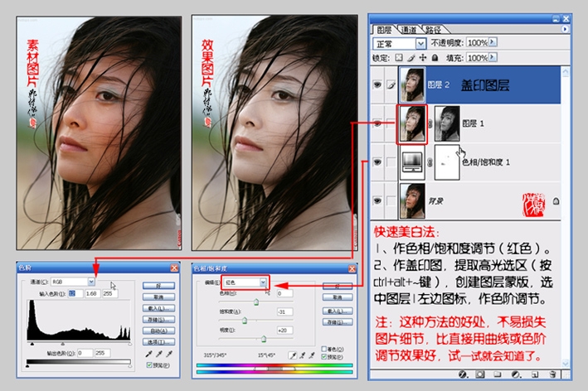Click 载入 load button in Levels dialog

click(x=158, y=308)
